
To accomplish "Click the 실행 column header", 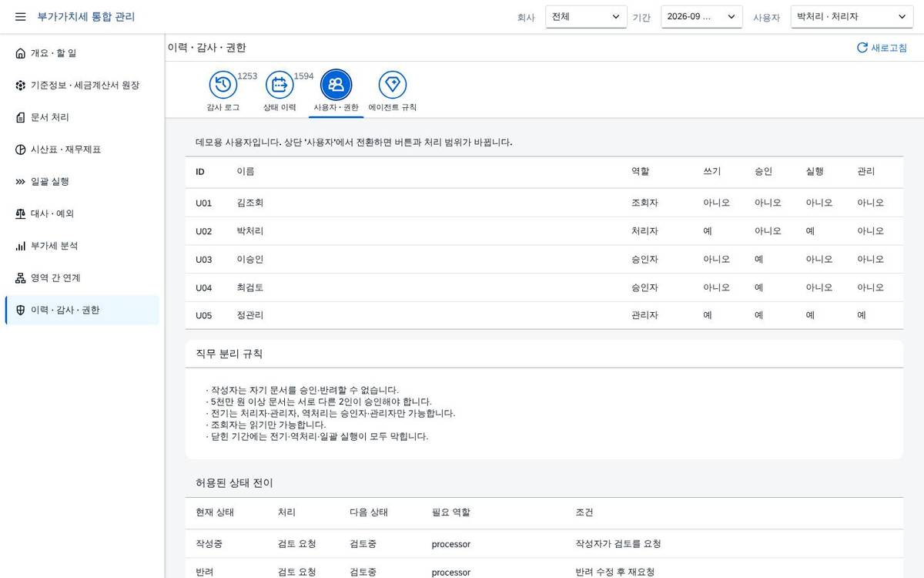I will 815,172.
